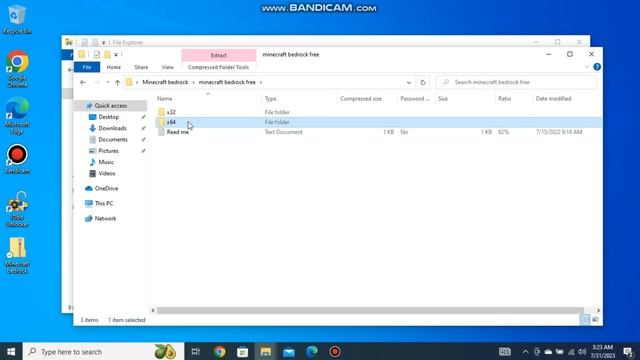Screen dimensions: 640x360
Task: Open Desktop in navigation pane
Action: 109,117
